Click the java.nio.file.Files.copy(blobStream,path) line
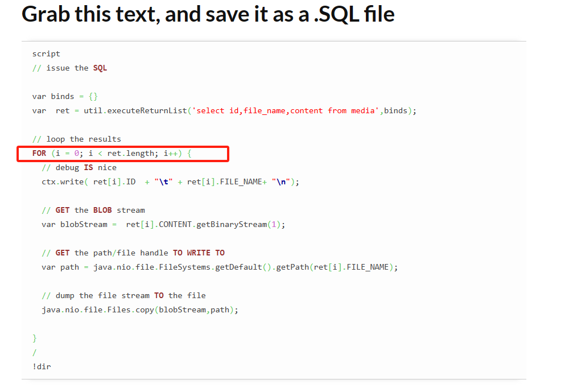This screenshot has height=392, width=569. 140,310
